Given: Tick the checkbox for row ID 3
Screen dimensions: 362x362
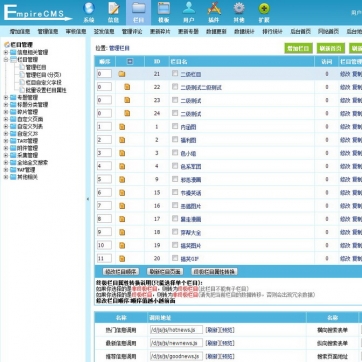Looking at the screenshot, I should 175,152.
